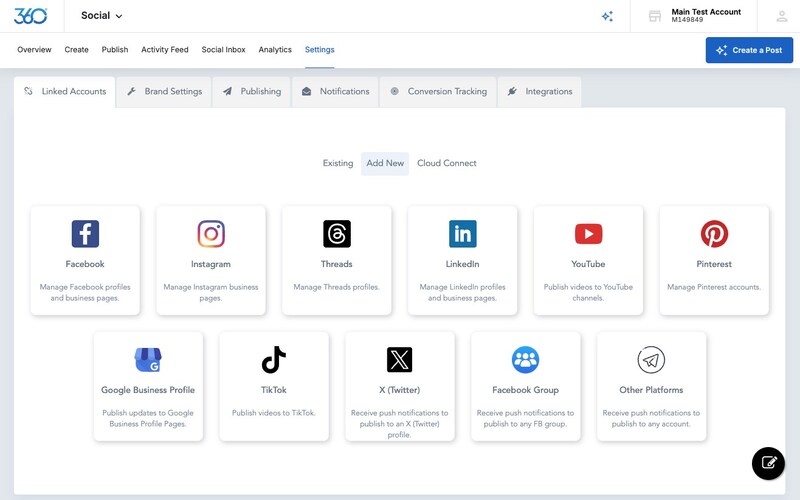Choose the TikTok logo icon
Viewport: 800px width, 500px height.
(274, 360)
